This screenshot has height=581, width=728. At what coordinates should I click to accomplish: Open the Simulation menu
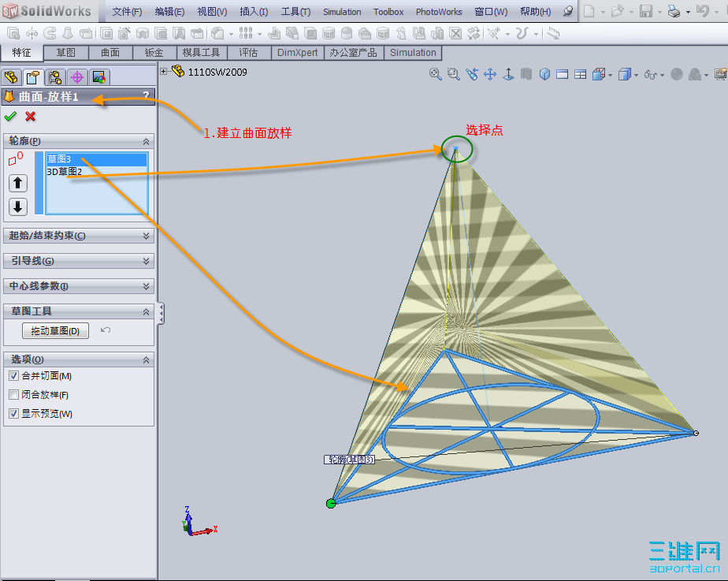click(342, 12)
